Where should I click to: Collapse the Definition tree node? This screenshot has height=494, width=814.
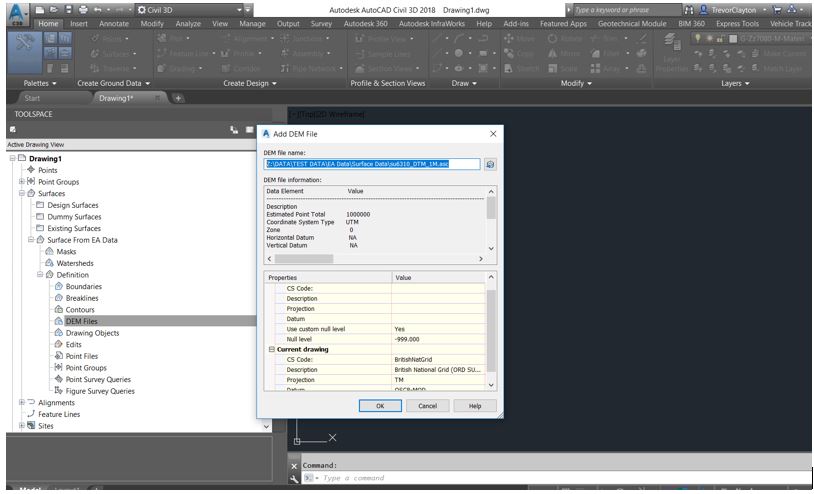[x=40, y=275]
